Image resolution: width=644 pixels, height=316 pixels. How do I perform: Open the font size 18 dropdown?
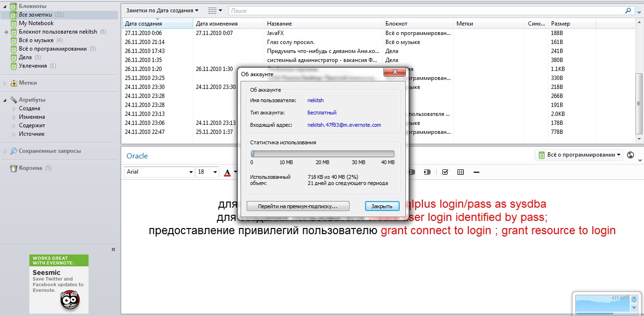[215, 172]
